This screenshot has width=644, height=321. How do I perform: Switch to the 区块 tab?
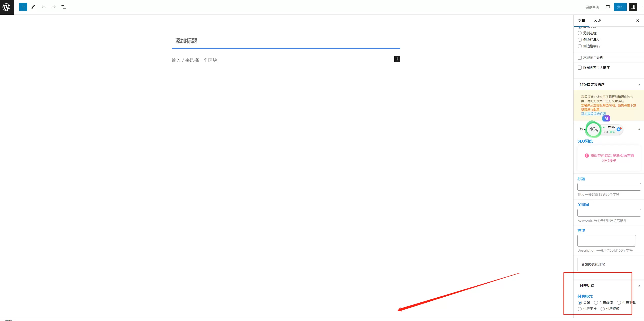tap(597, 21)
